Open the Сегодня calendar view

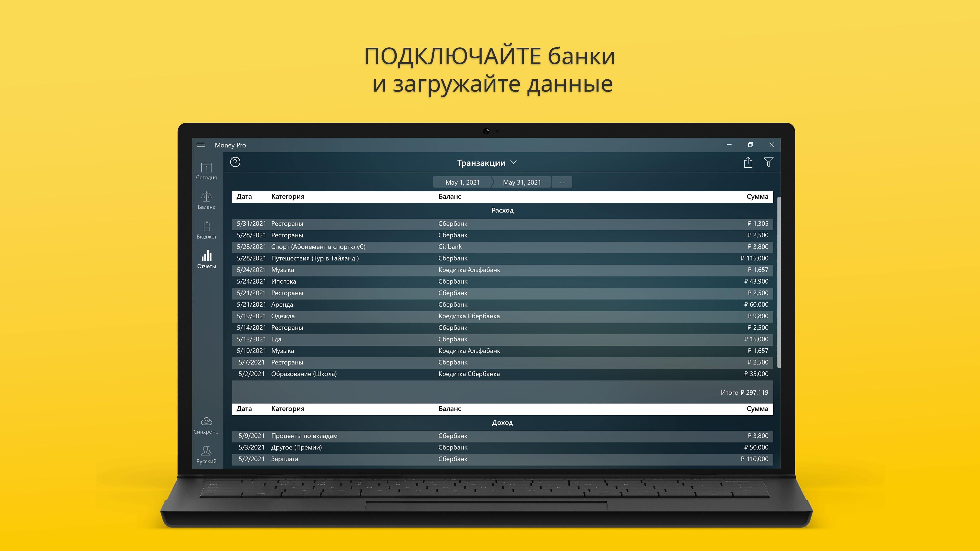tap(206, 171)
